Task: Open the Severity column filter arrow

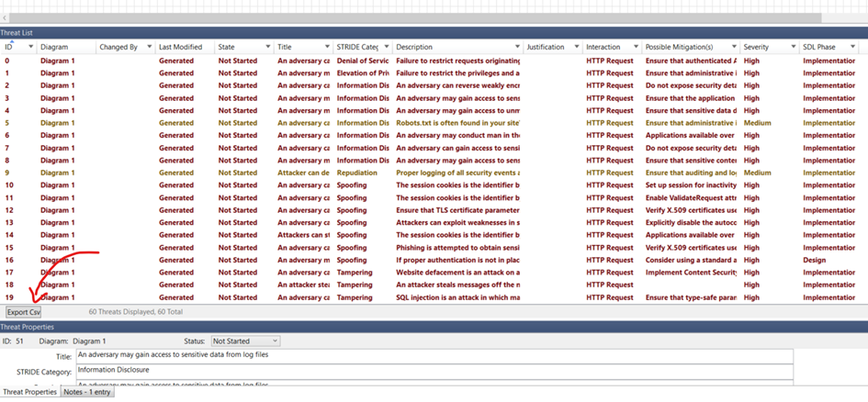Action: coord(792,47)
